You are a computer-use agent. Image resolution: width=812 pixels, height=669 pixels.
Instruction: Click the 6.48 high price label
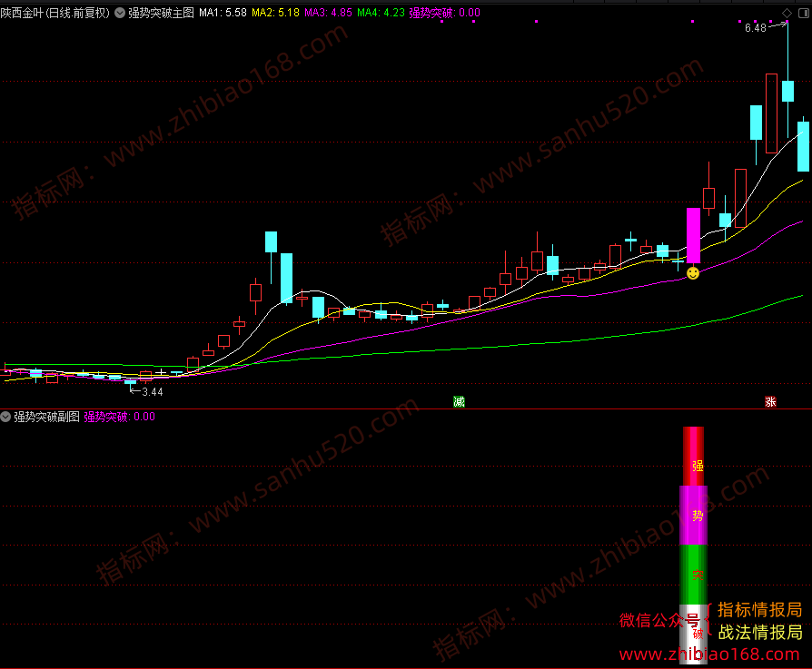tap(755, 28)
